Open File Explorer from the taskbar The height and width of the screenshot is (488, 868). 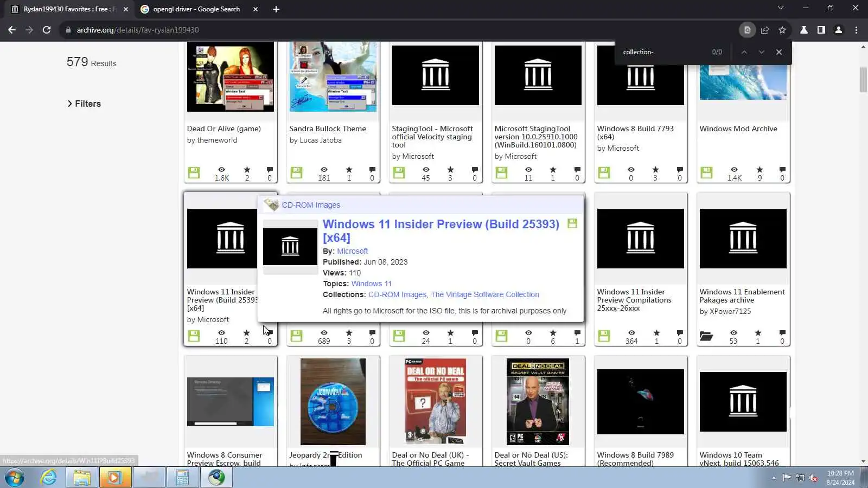[82, 478]
